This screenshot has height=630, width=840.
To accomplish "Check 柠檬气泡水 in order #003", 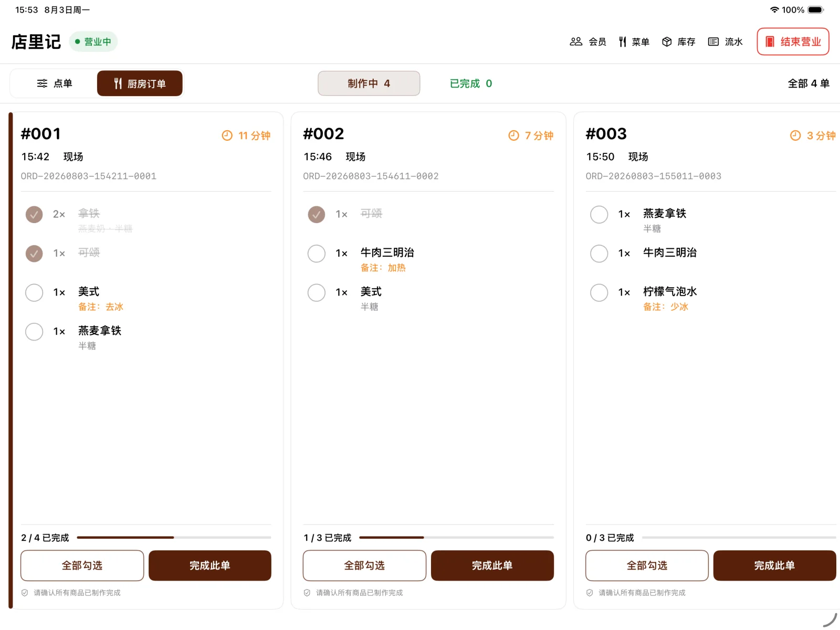I will [599, 292].
